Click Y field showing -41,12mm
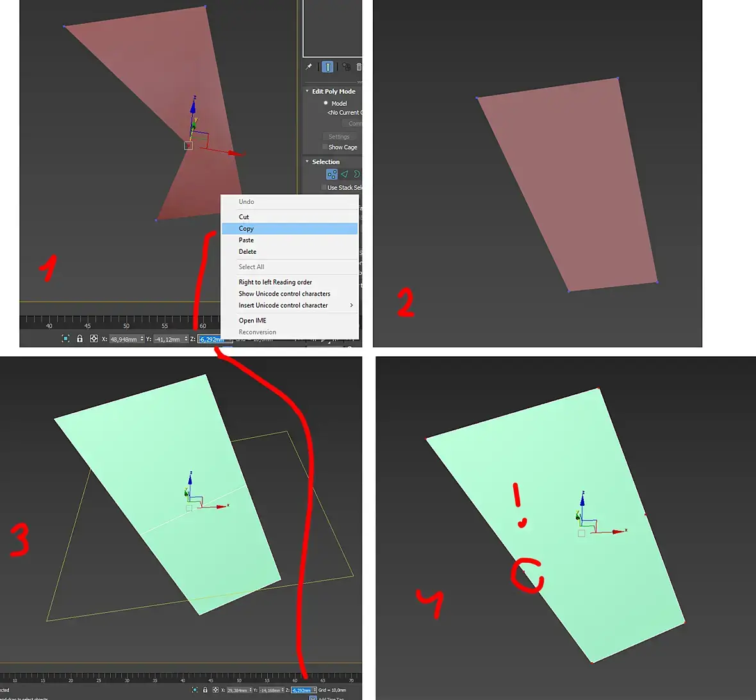 pos(168,339)
